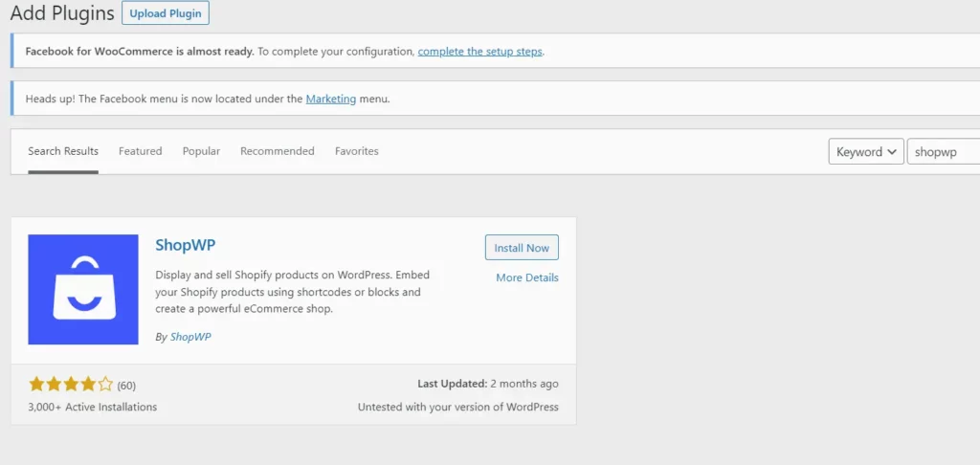Click the ShopWP plugin description text
Image resolution: width=980 pixels, height=465 pixels.
click(x=293, y=292)
